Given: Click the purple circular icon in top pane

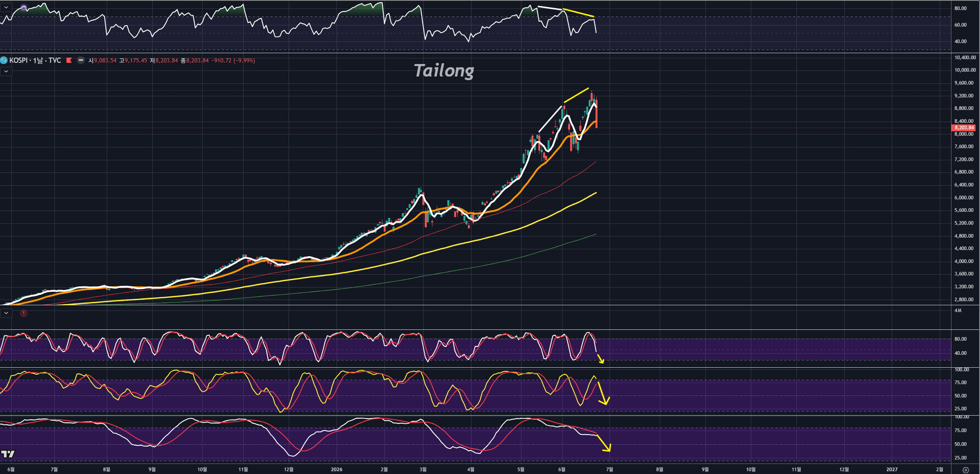Looking at the screenshot, I should click(24, 8).
